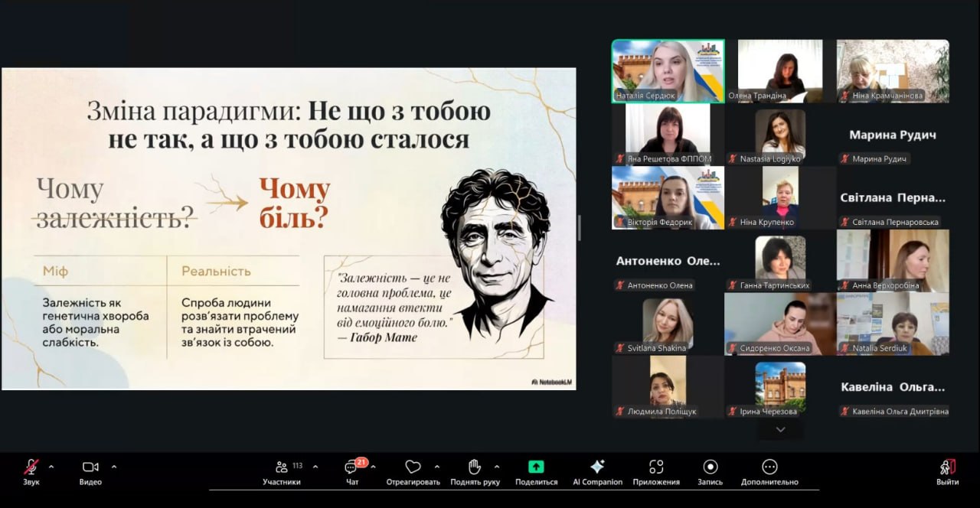
Task: Click the Отреагировать heart reaction icon
Action: 413,467
